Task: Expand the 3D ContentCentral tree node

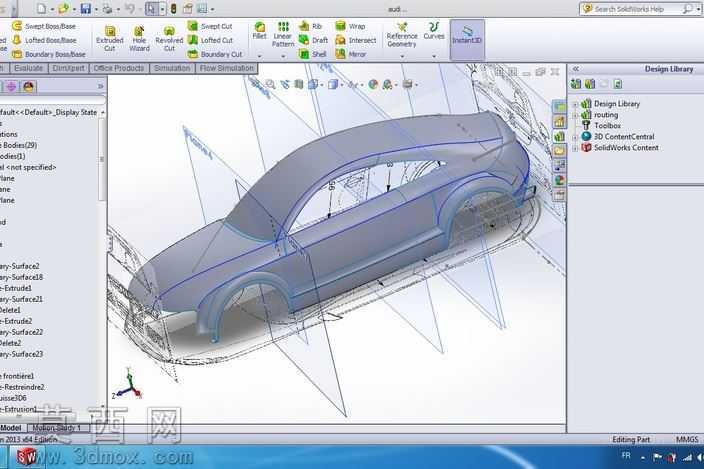Action: 575,137
